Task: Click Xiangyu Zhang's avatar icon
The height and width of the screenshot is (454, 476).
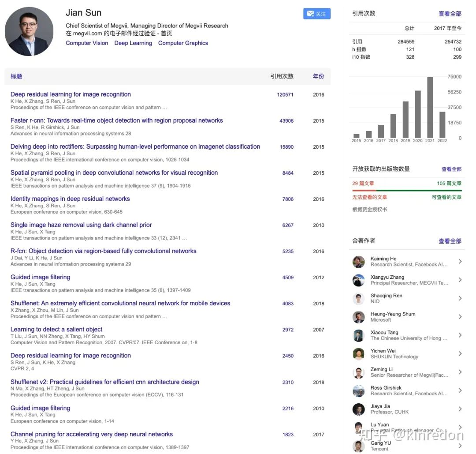Action: coord(358,280)
